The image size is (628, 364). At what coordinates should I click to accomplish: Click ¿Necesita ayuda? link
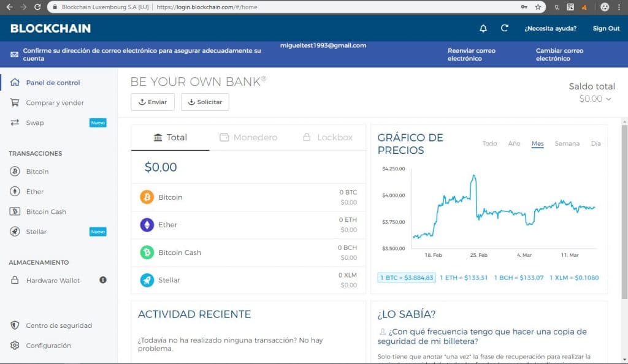click(550, 28)
